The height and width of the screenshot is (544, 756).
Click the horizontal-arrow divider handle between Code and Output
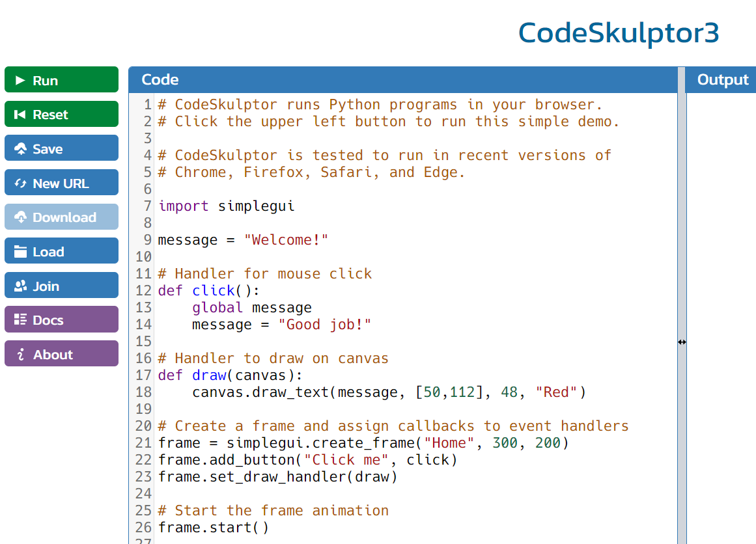(x=682, y=342)
